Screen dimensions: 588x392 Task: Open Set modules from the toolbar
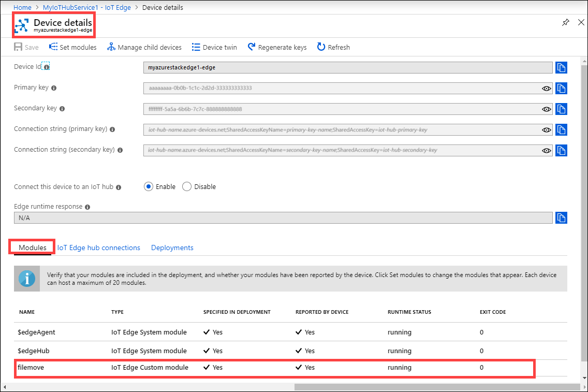click(72, 47)
